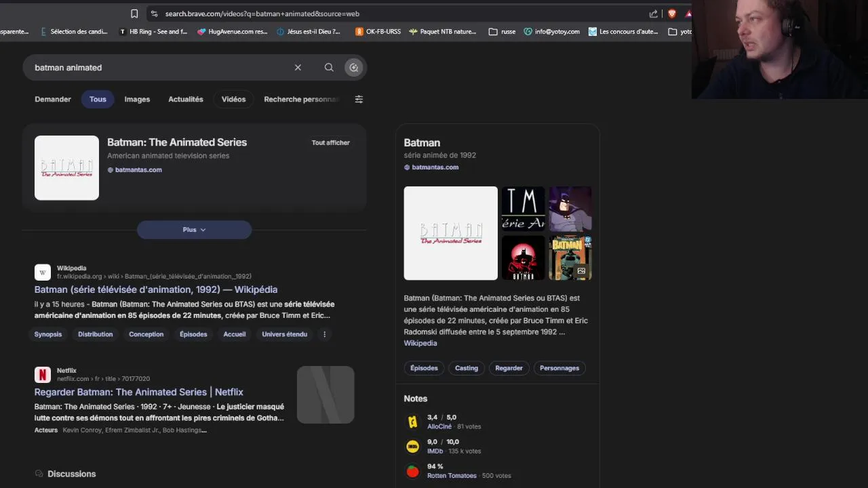Click the AlloCiné rating icon
This screenshot has width=868, height=488.
412,422
